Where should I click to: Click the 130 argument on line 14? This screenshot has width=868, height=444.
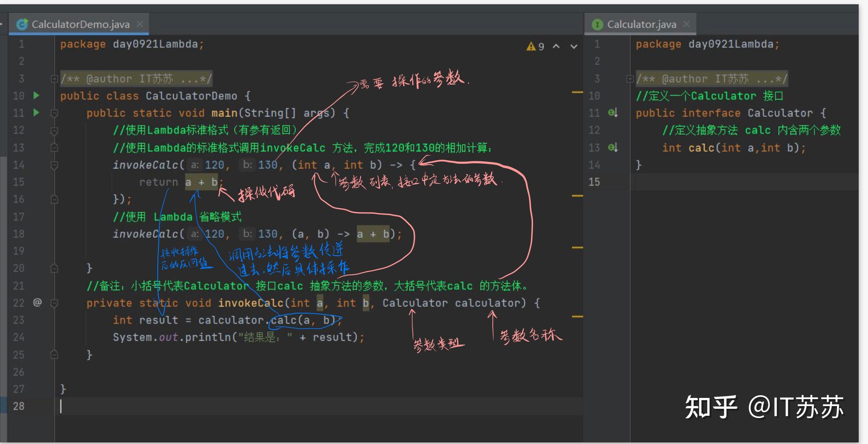point(268,165)
